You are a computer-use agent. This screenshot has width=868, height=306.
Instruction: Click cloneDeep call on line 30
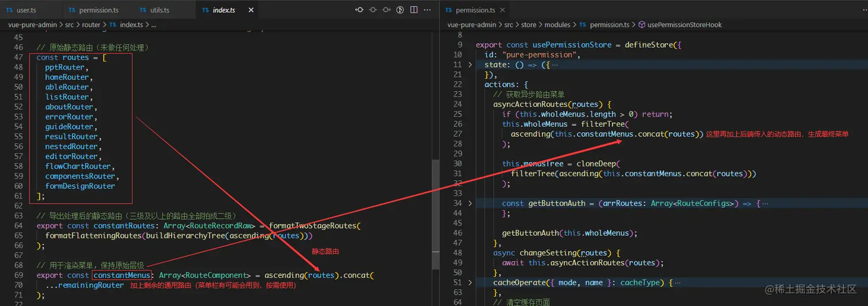point(597,164)
